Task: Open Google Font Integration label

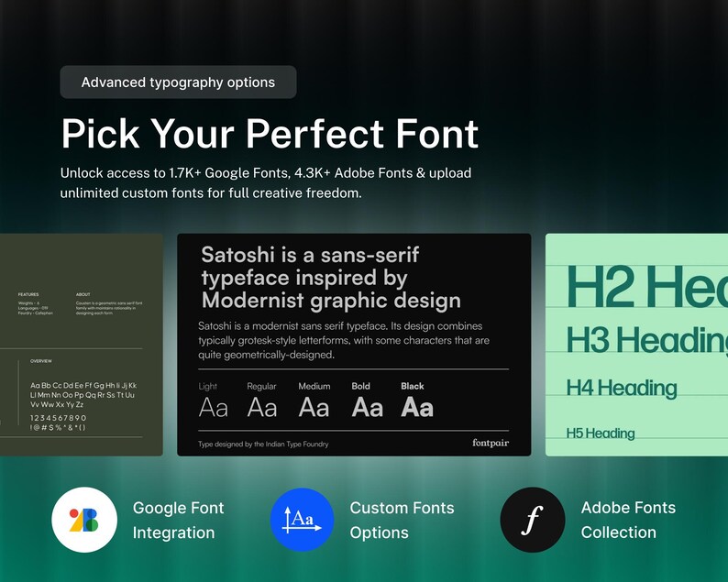Action: pyautogui.click(x=178, y=520)
